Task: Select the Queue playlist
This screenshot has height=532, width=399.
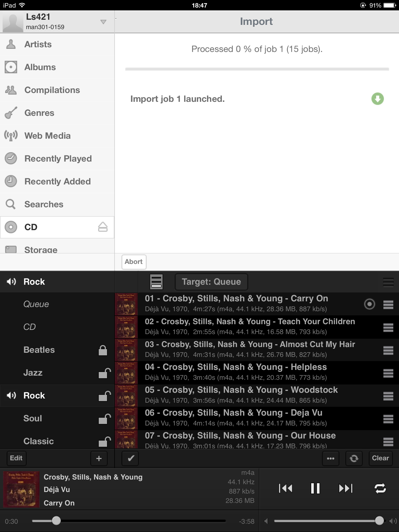Action: 57,304
